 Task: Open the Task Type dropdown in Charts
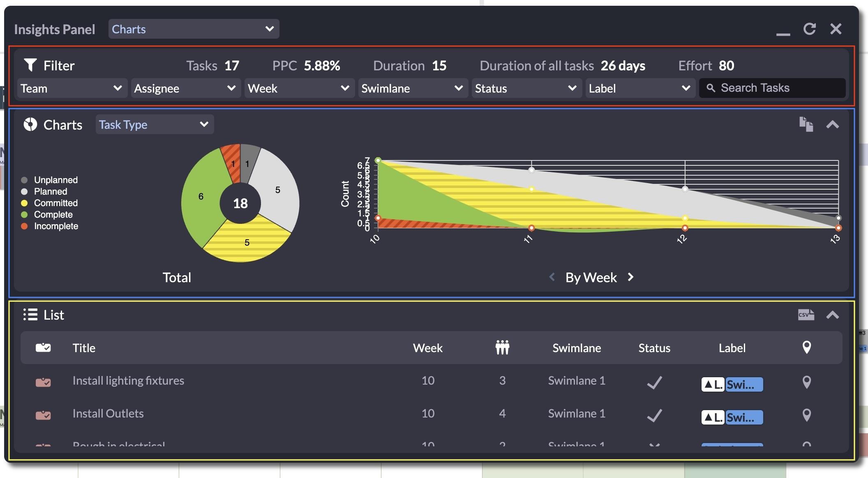(x=155, y=124)
